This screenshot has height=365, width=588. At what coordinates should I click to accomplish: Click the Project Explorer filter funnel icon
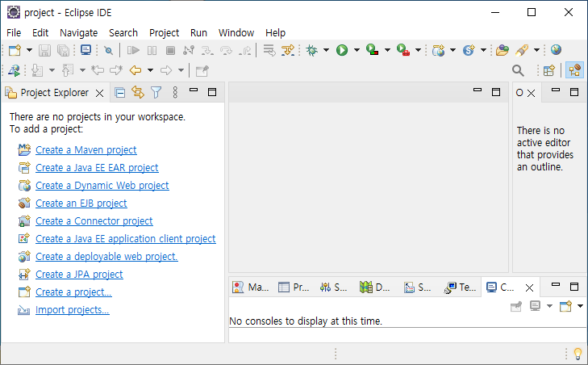coord(156,92)
